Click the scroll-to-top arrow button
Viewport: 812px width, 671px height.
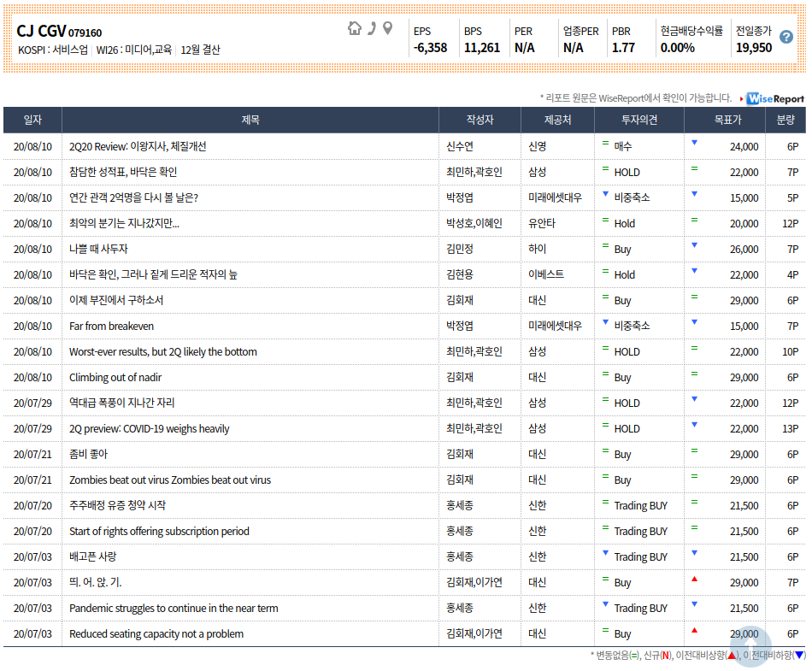750,645
